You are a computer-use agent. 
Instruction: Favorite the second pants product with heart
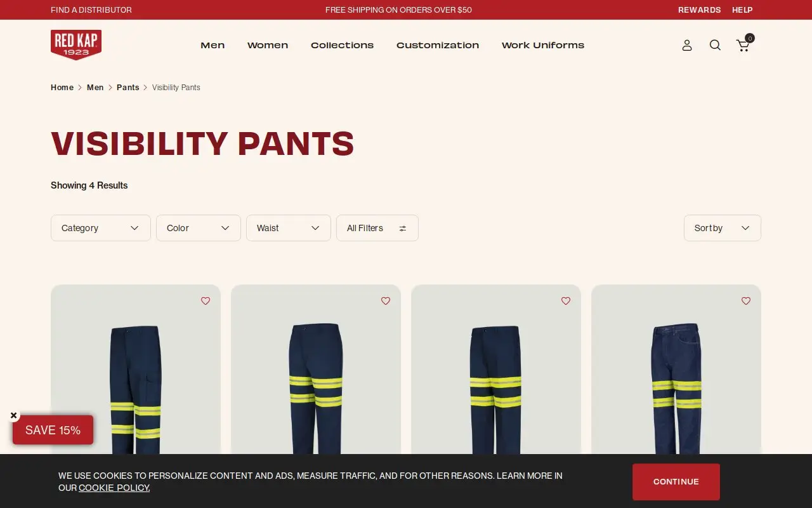pos(386,301)
